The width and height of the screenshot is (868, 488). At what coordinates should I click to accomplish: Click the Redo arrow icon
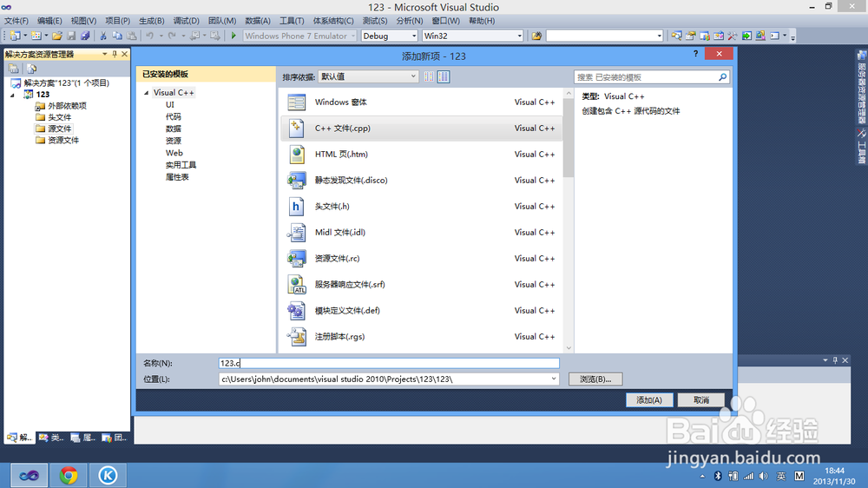(172, 36)
